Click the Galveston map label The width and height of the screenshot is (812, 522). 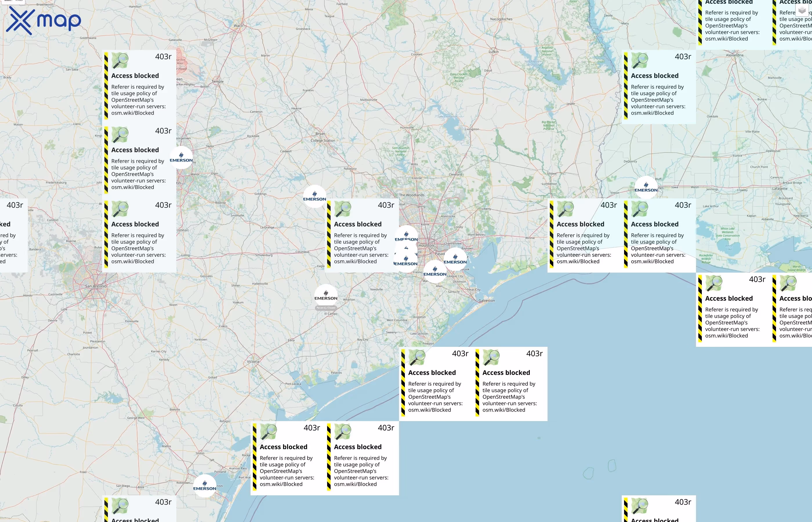coord(487,301)
